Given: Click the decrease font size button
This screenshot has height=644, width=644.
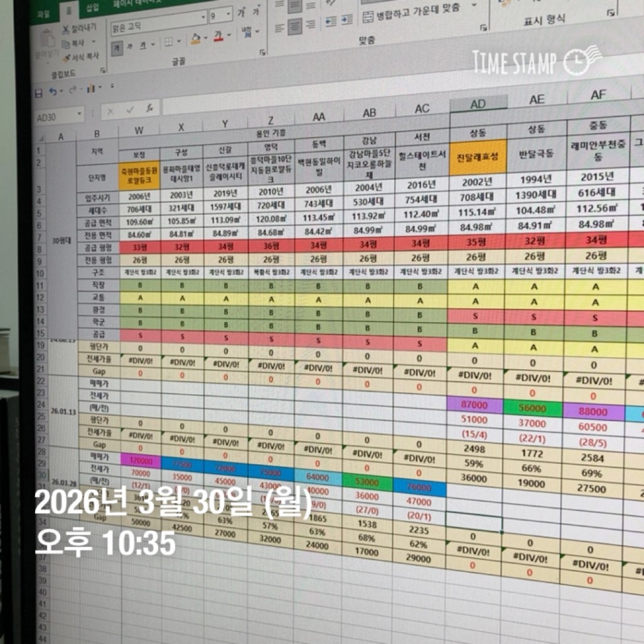Looking at the screenshot, I should [x=256, y=11].
